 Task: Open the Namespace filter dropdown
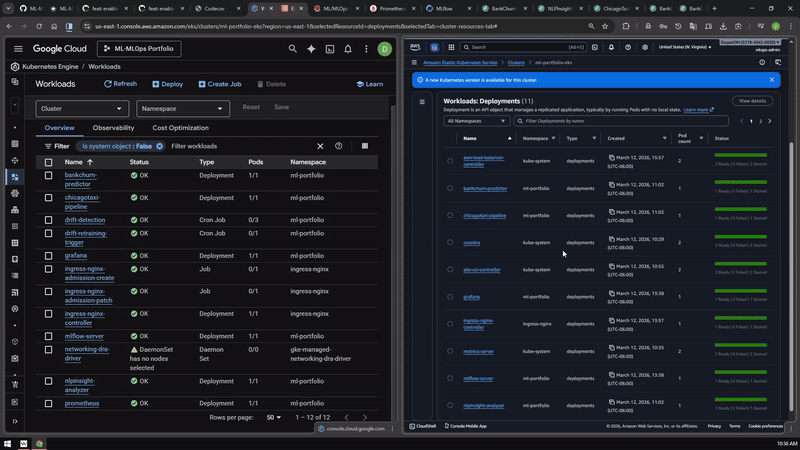coord(183,109)
